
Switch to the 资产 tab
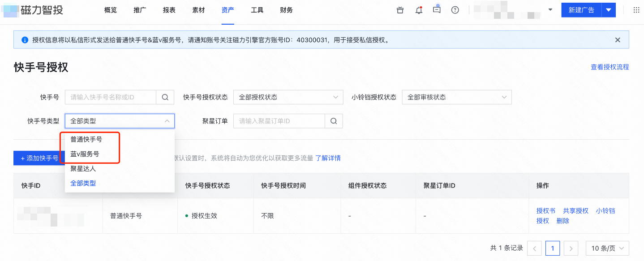click(228, 10)
